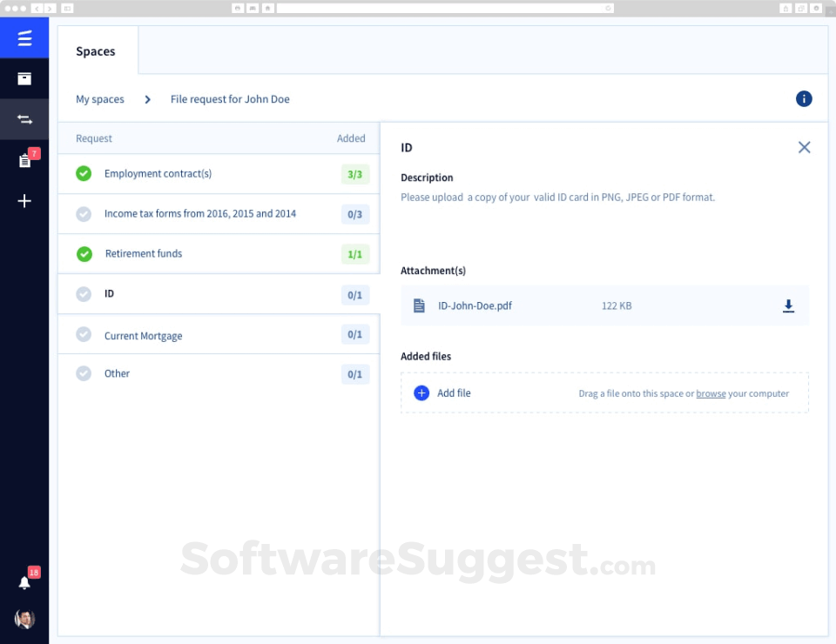Viewport: 836px width, 644px height.
Task: Open the inbox icon in the dark sidebar
Action: click(25, 78)
